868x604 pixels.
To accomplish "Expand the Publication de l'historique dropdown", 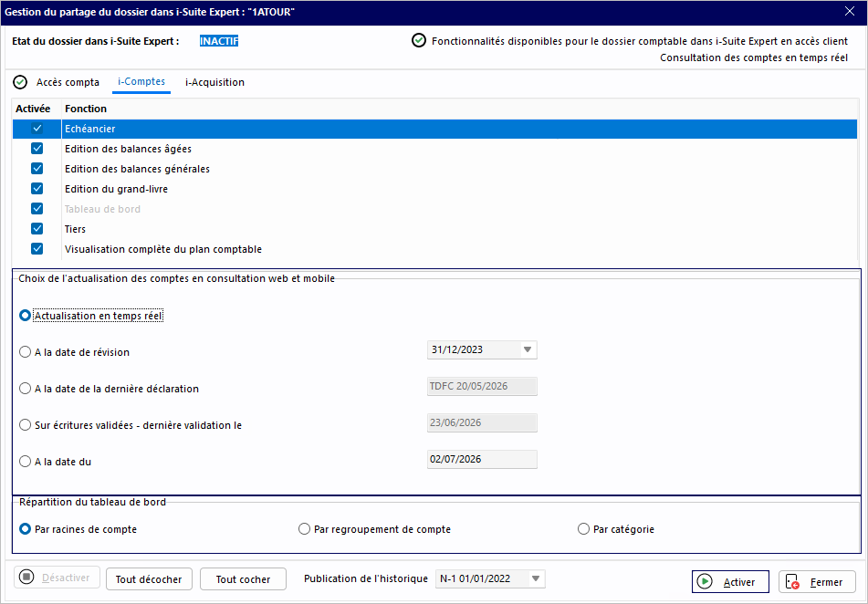I will point(535,578).
